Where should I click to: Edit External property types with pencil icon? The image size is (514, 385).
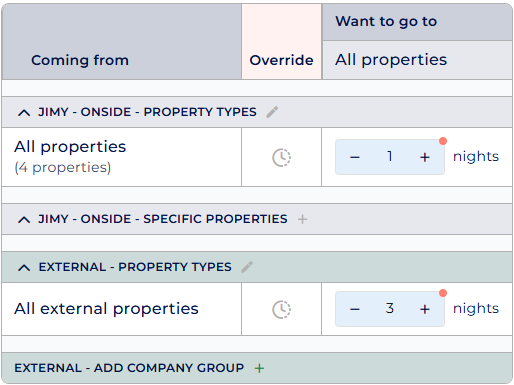pos(247,267)
